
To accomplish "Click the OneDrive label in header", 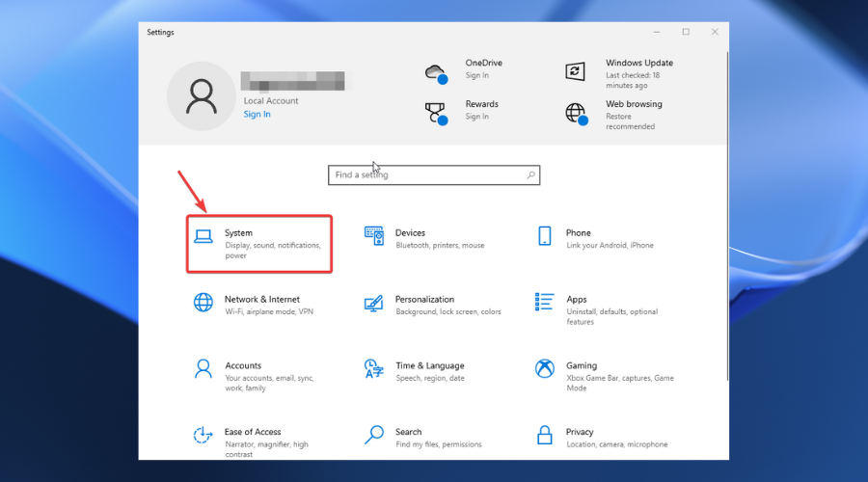I will point(484,63).
